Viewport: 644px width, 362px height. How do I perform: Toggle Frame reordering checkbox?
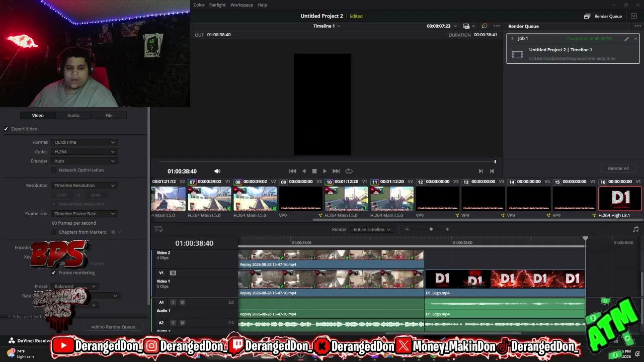[54, 273]
